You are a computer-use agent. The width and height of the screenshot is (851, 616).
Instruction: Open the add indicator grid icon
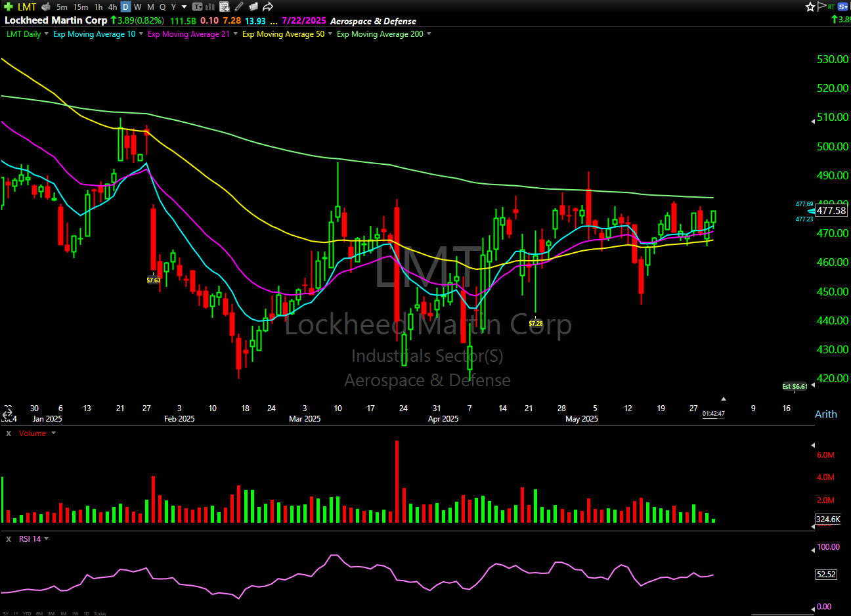point(225,7)
